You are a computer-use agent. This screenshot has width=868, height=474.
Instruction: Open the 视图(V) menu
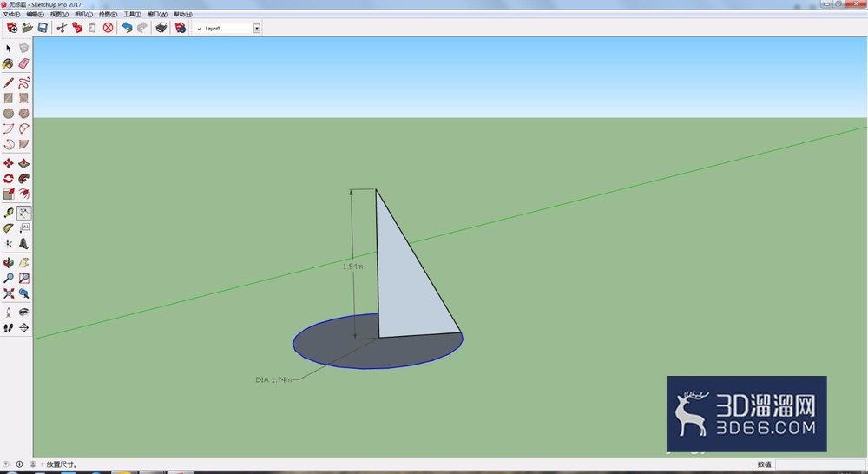pyautogui.click(x=59, y=15)
